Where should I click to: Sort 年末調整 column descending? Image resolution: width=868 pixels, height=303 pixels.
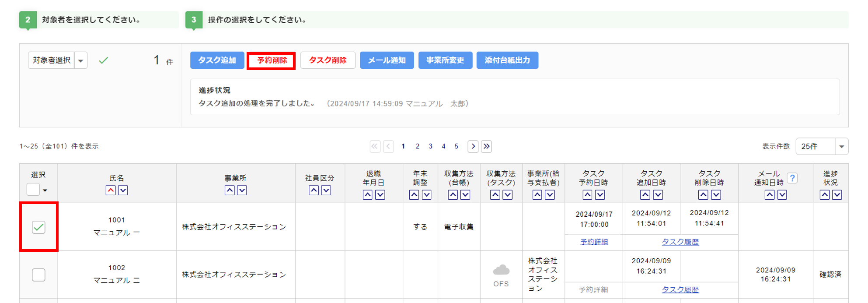coord(426,195)
